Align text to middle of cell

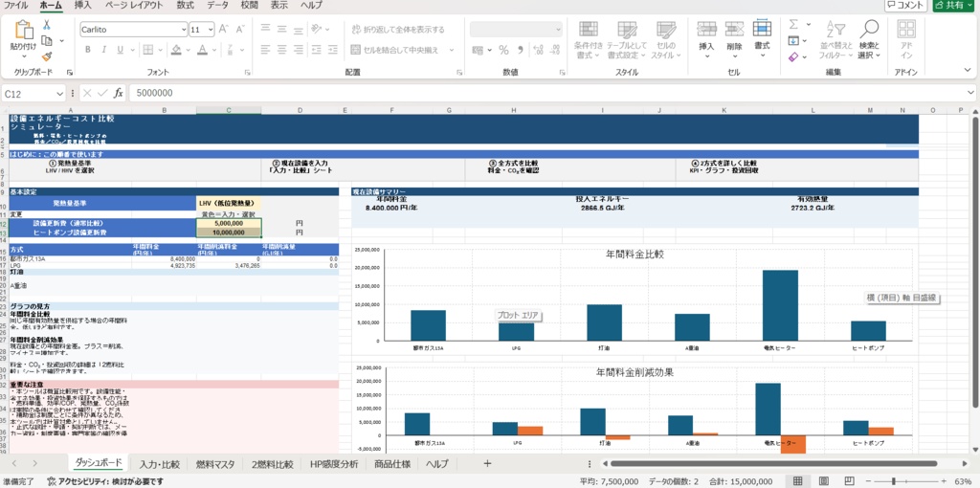point(282,29)
